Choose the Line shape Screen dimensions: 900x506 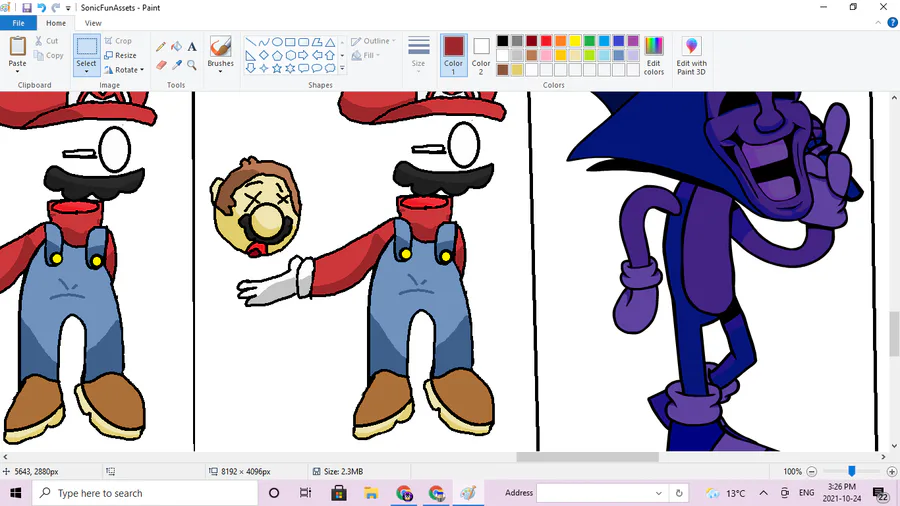coord(250,42)
